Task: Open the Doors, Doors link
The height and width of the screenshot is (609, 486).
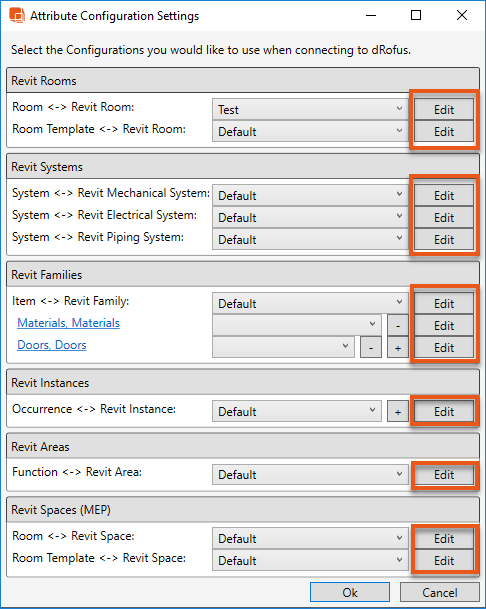Action: [x=52, y=345]
